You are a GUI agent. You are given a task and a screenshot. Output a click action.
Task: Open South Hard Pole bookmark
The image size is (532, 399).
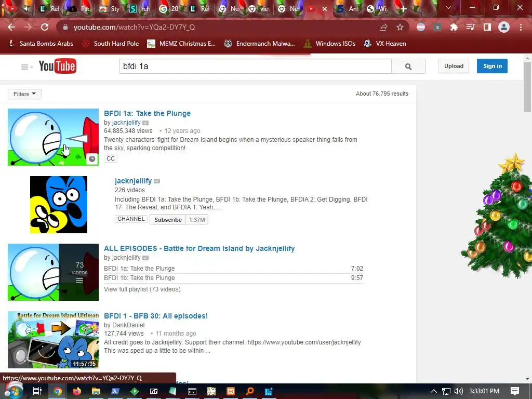tap(111, 44)
